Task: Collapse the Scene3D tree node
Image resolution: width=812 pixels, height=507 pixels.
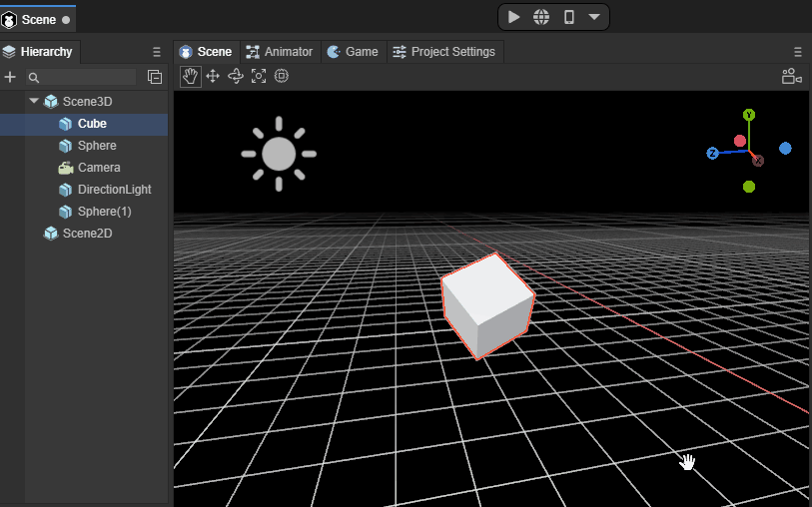Action: tap(34, 102)
